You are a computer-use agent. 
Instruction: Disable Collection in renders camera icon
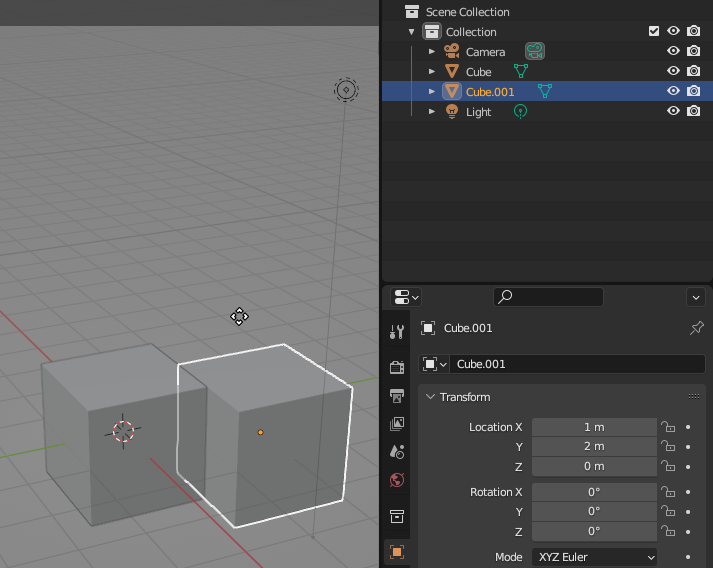(x=693, y=31)
